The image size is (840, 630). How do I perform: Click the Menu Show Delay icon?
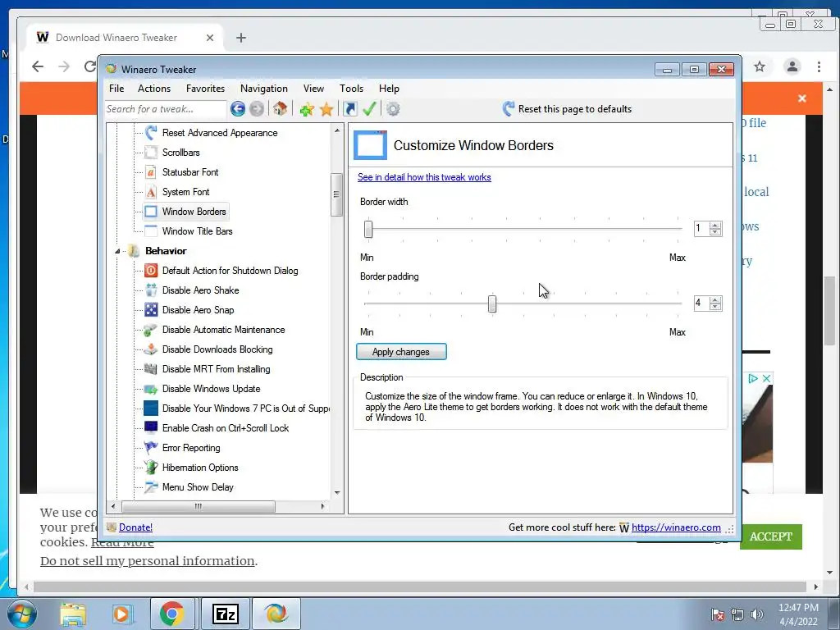click(151, 487)
